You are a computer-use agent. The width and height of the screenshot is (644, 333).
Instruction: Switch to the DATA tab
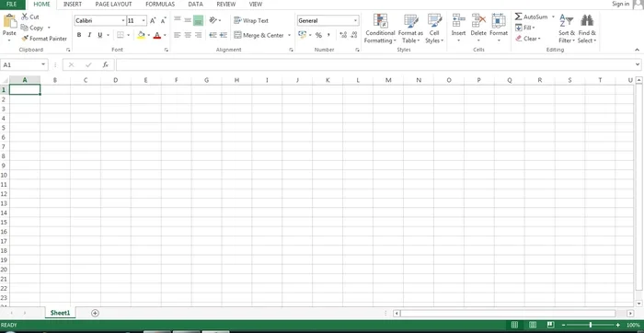196,4
